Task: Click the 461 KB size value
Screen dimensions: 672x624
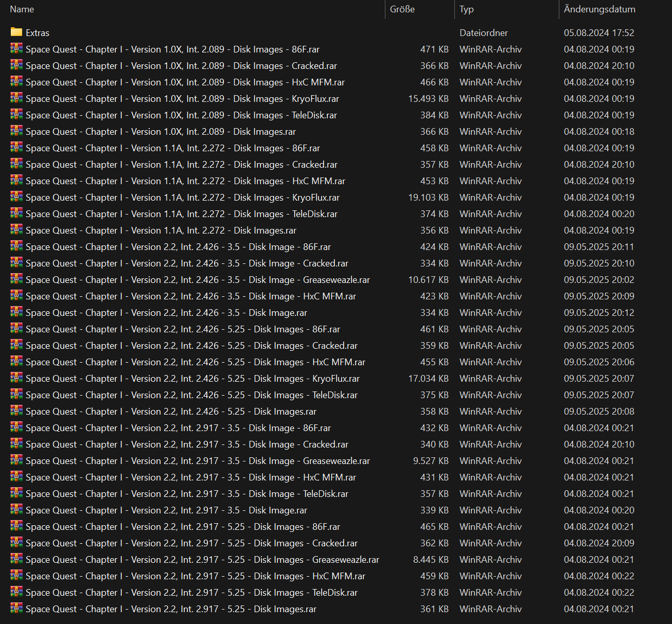Action: tap(434, 329)
